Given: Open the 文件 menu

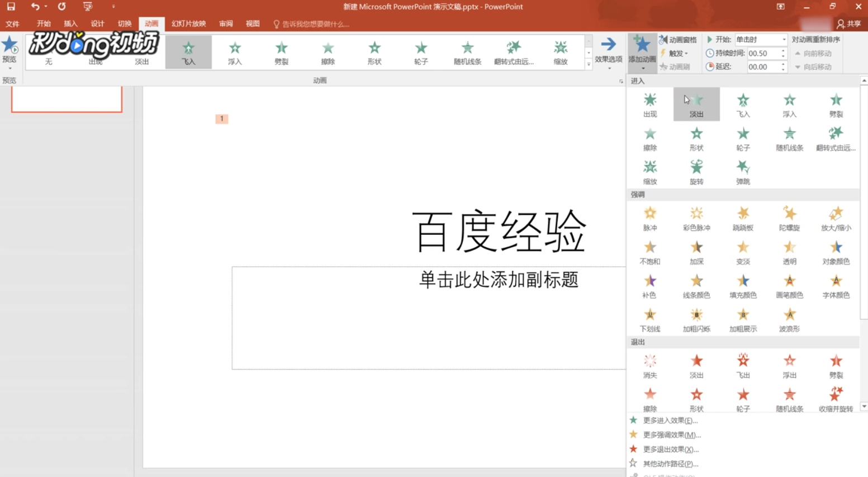Looking at the screenshot, I should coord(12,24).
